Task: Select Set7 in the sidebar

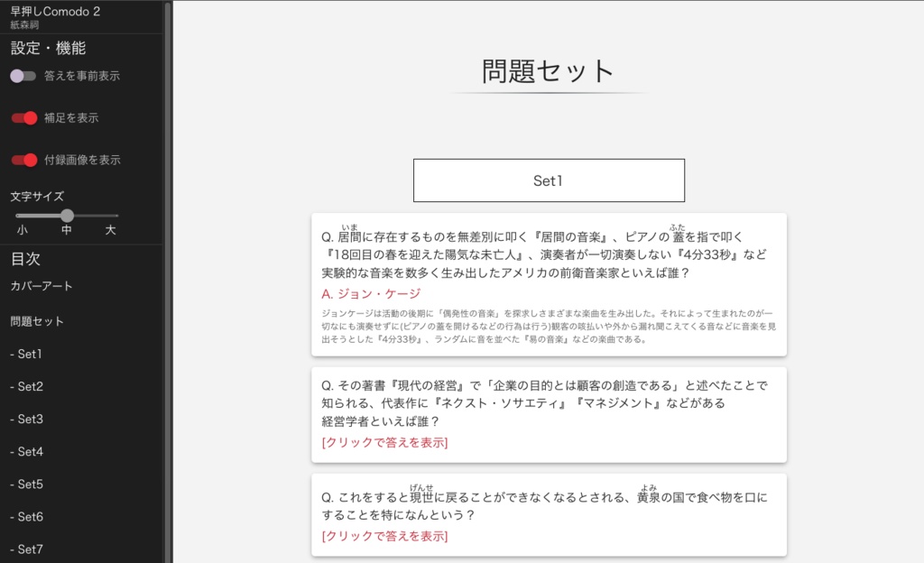Action: coord(27,549)
